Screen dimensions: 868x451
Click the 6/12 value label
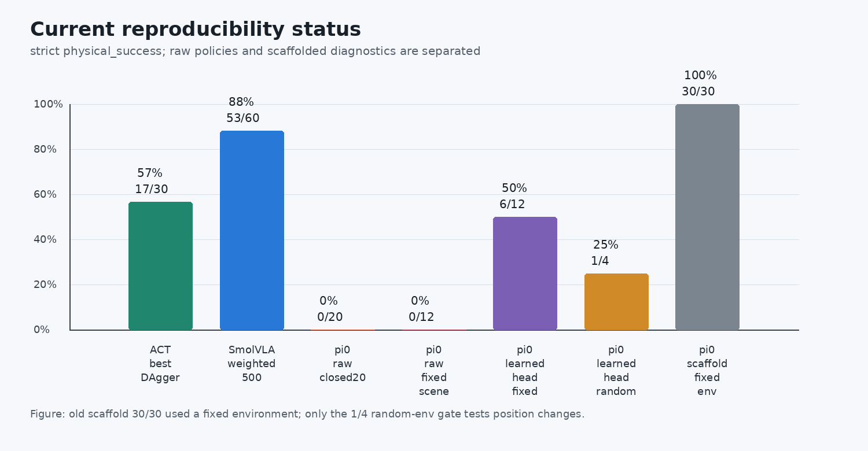coord(512,205)
